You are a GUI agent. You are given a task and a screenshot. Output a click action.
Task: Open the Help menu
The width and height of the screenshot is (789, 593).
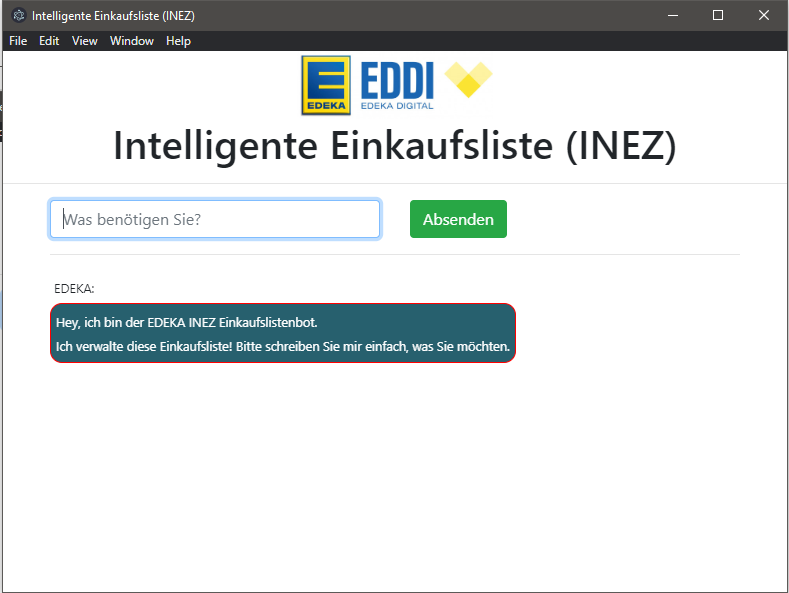click(x=179, y=41)
